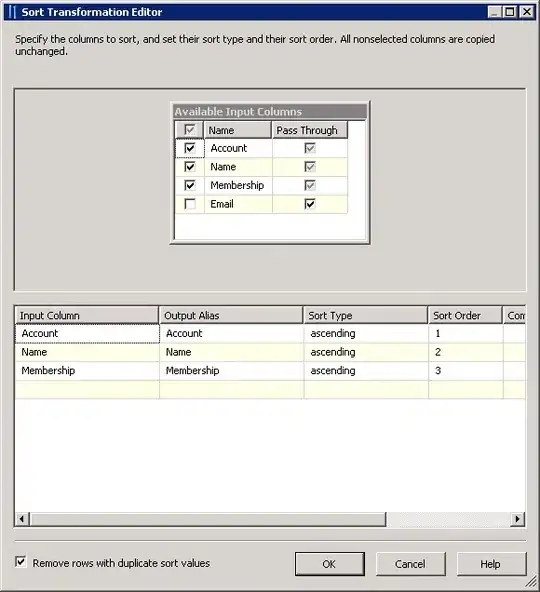Click the Output Alias grid header
This screenshot has height=592, width=540.
coord(231,315)
